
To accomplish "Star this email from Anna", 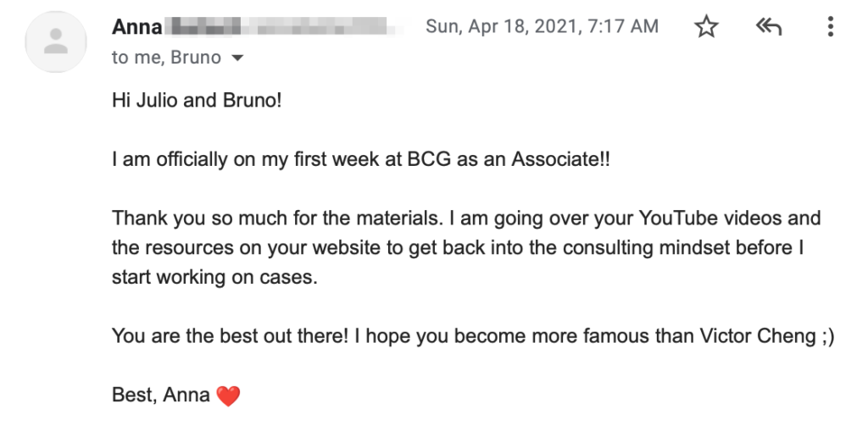I will (x=706, y=26).
